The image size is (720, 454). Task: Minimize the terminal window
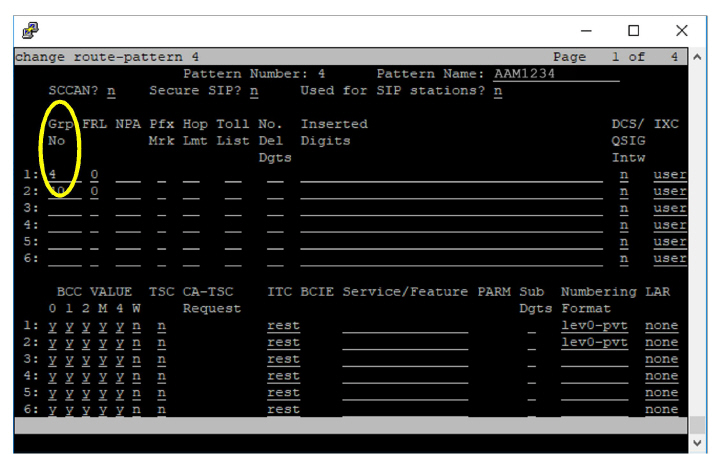[x=586, y=31]
